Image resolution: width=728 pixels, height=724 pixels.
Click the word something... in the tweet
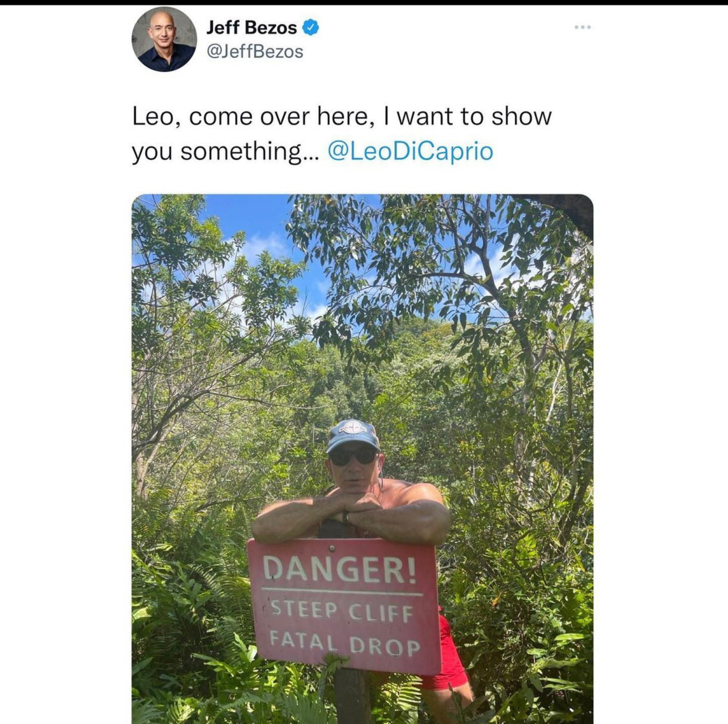tap(250, 151)
